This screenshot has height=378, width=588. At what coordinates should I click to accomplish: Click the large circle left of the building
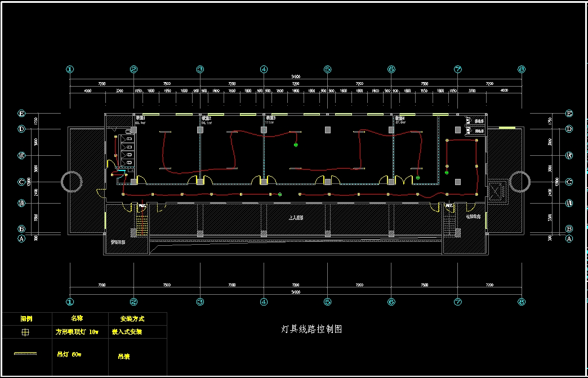[x=72, y=181]
